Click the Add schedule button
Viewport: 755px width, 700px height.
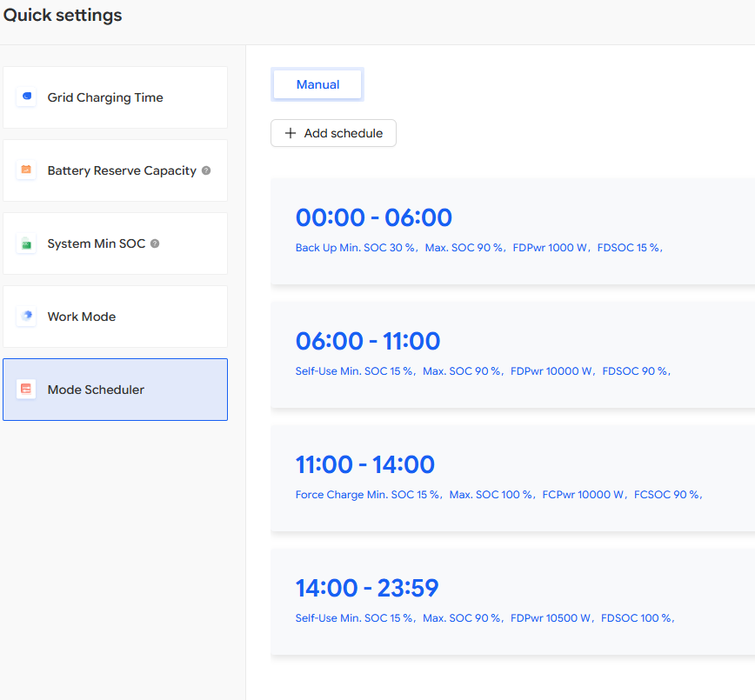[333, 133]
